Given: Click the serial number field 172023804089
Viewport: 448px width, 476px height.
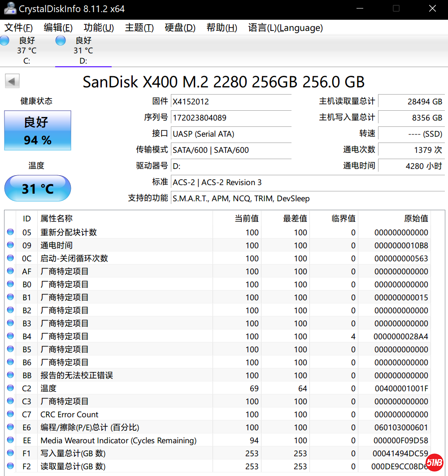Looking at the screenshot, I should [231, 118].
